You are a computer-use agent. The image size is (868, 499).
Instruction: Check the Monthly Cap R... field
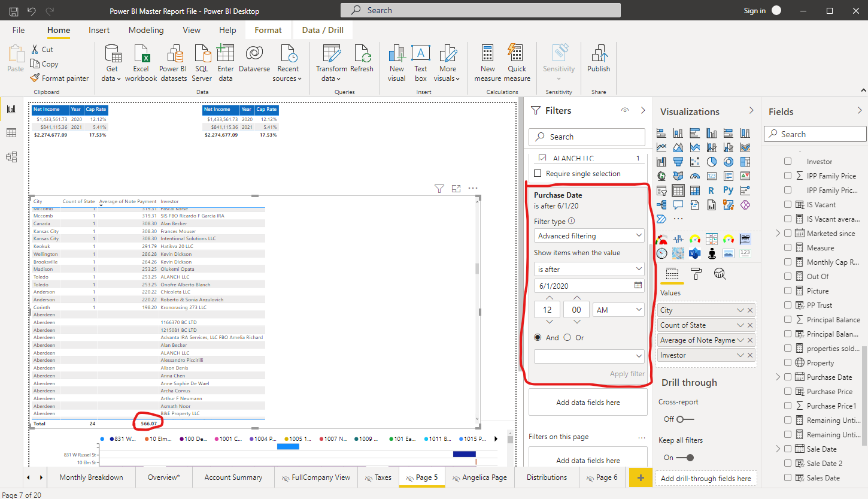pos(788,262)
